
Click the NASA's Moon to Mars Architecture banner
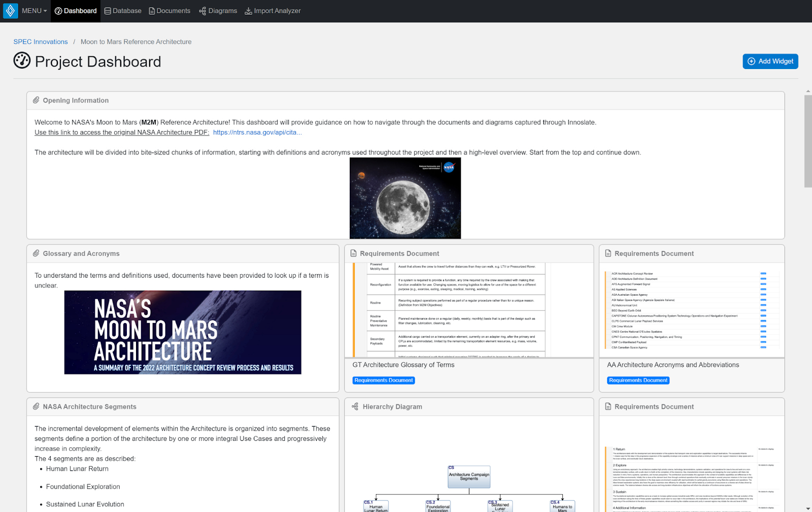coord(183,332)
